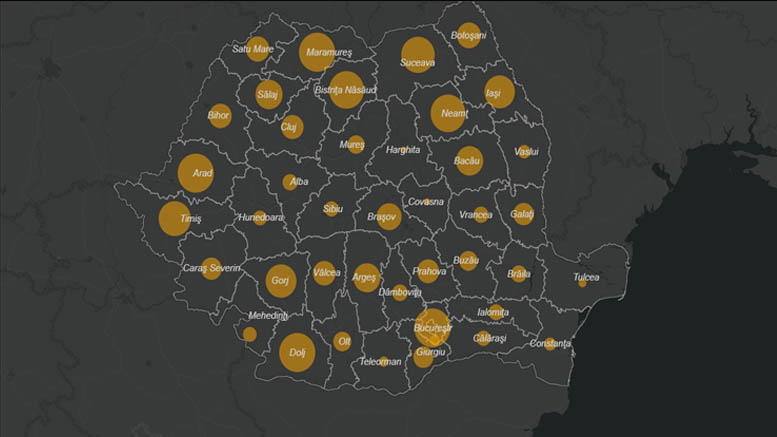Select the Neamț county bubble
Screen dimensions: 777x437
pyautogui.click(x=448, y=113)
